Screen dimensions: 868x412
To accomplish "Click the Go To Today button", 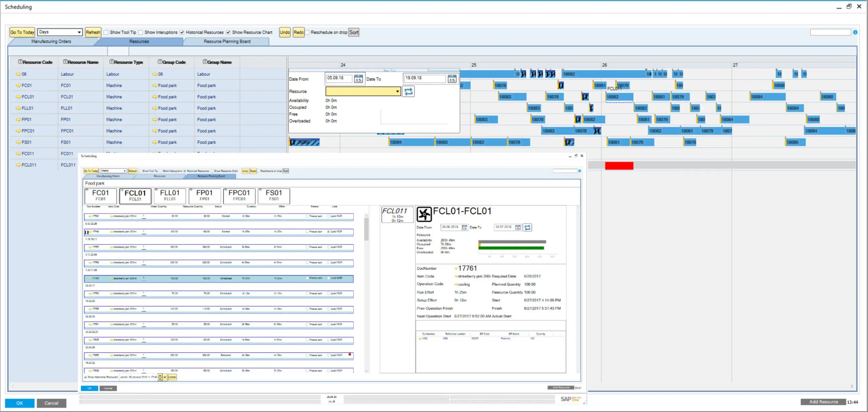I will click(22, 32).
